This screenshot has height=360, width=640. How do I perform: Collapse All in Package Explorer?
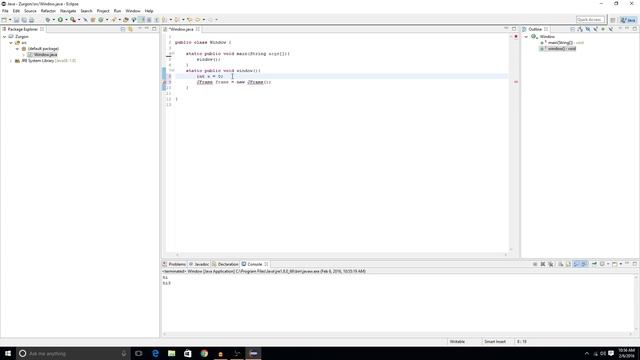[123, 29]
